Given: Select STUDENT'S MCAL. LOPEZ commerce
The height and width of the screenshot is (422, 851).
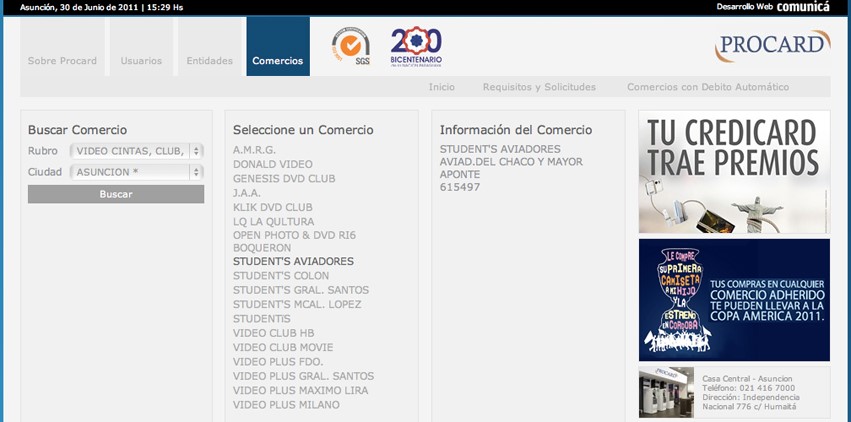Looking at the screenshot, I should click(x=297, y=304).
